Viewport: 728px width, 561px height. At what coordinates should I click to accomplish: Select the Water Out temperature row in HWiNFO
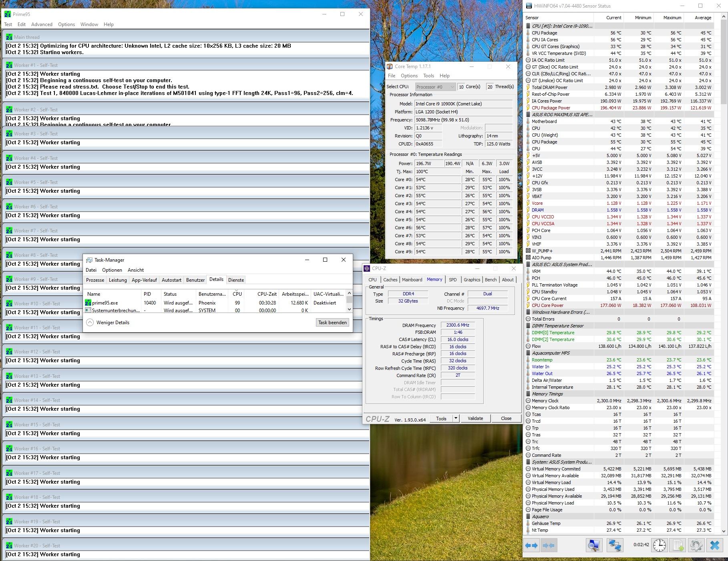pos(619,373)
